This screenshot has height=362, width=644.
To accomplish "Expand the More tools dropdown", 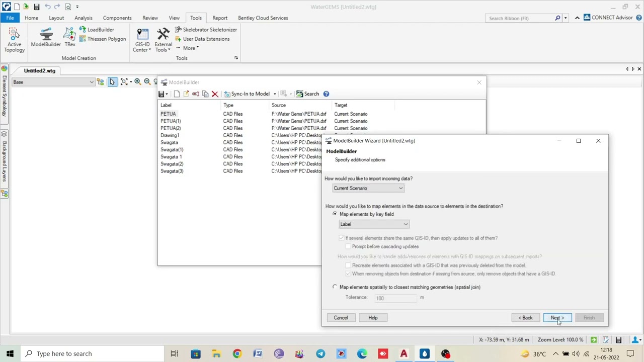I will click(187, 48).
